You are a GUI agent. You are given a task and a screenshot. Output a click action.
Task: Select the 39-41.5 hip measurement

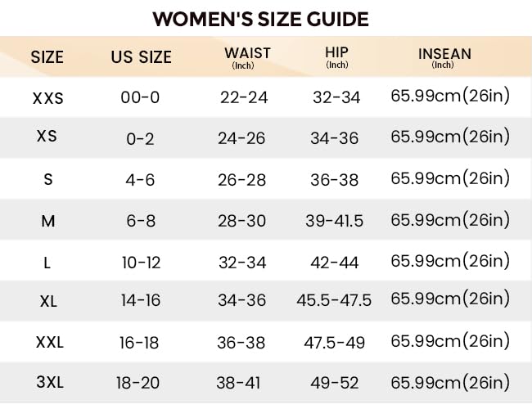tap(334, 221)
